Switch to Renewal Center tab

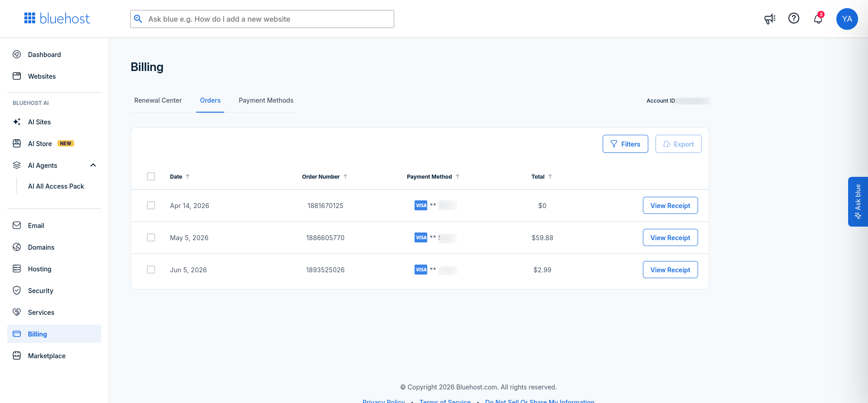pyautogui.click(x=158, y=100)
